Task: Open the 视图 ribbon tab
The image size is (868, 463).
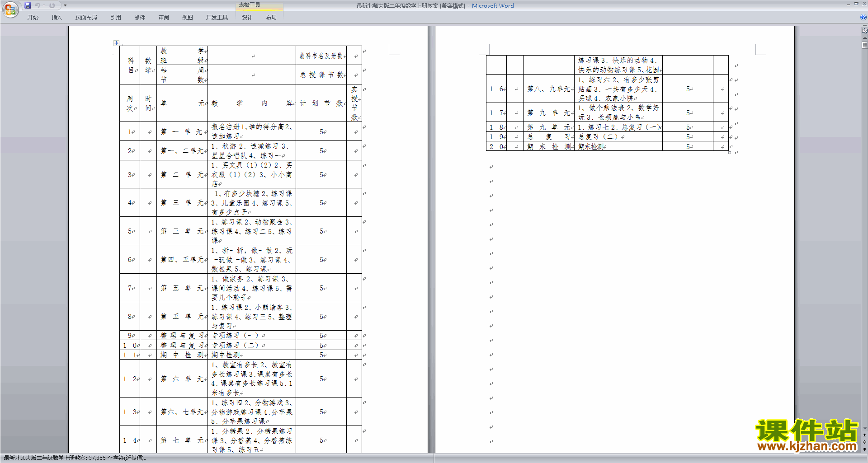Action: click(188, 18)
